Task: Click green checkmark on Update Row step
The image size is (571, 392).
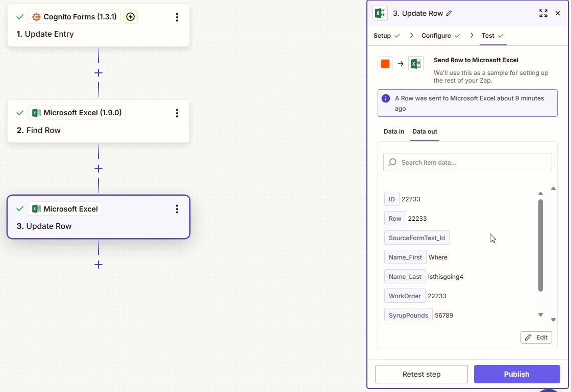Action: [20, 208]
